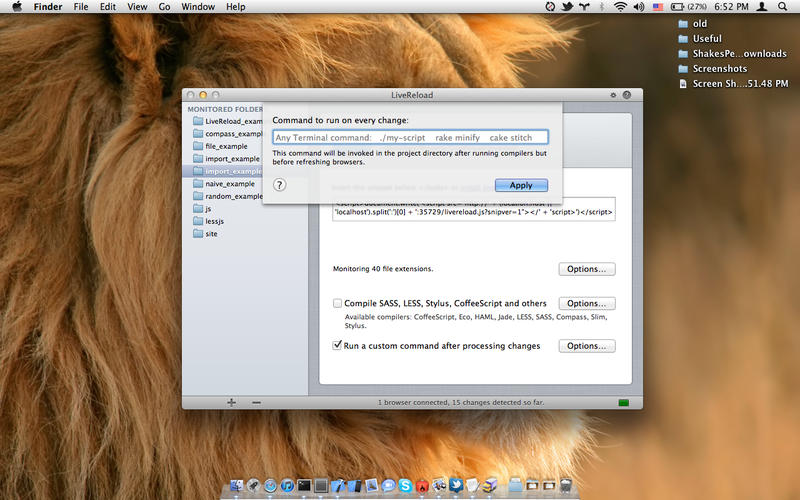Open the Finder application menu
Screen dimensions: 800x500
coord(48,7)
